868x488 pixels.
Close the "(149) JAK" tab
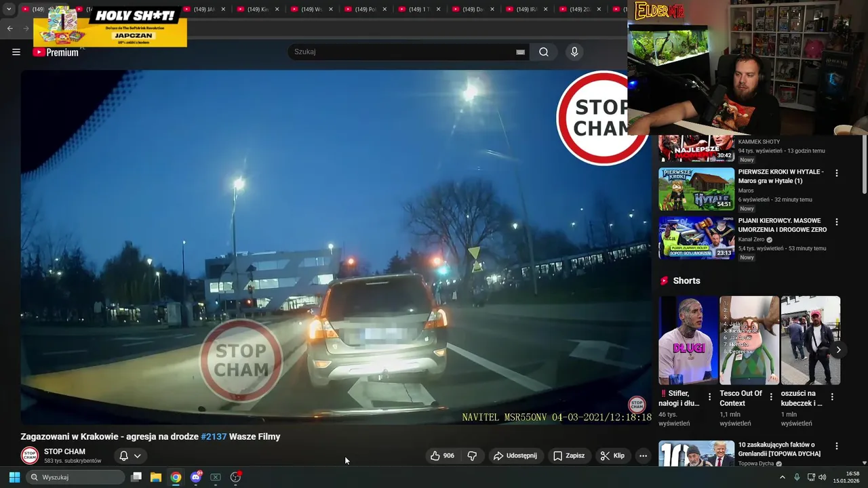click(x=223, y=9)
